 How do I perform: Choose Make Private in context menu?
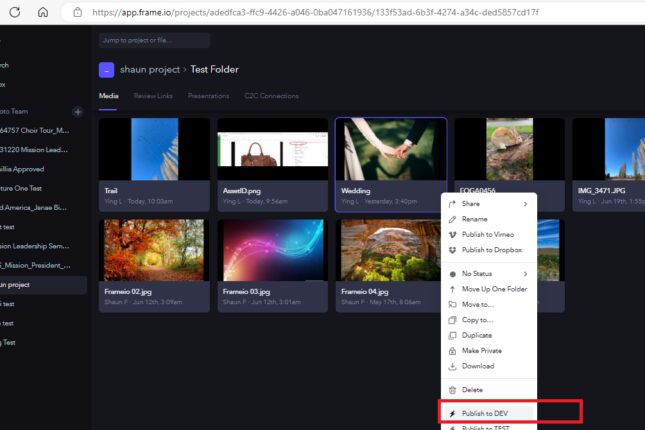pyautogui.click(x=482, y=351)
